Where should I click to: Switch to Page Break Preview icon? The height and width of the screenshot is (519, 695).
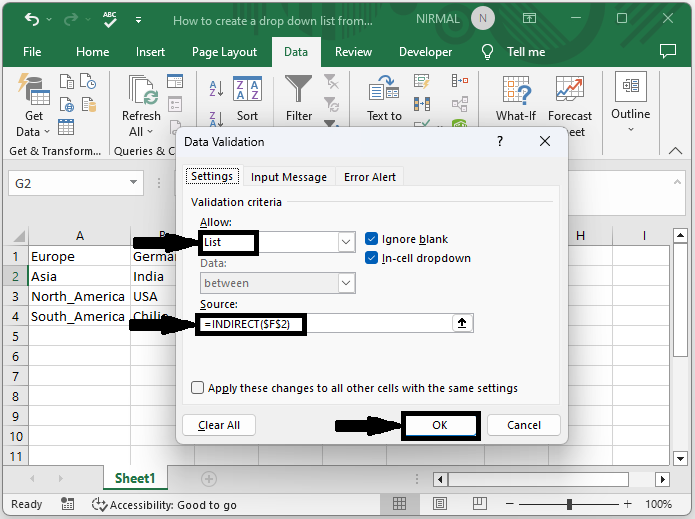pyautogui.click(x=480, y=503)
